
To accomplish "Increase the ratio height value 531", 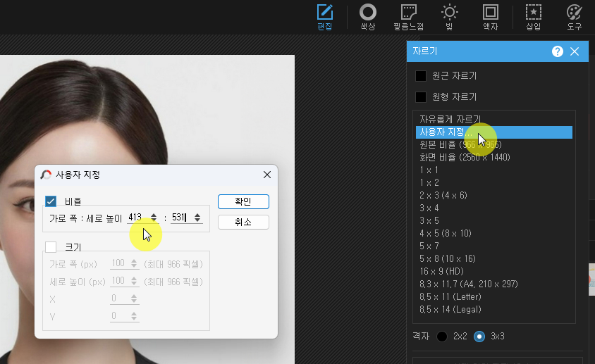I will click(x=197, y=215).
